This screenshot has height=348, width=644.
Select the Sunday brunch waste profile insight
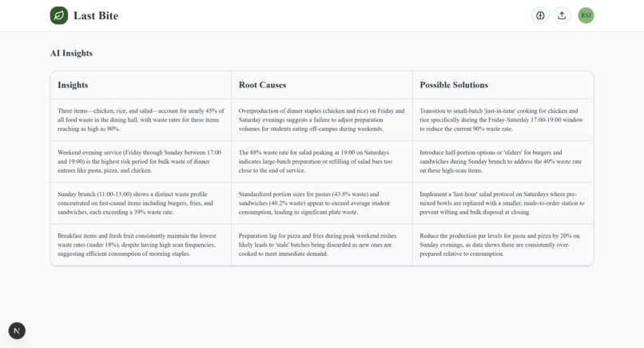point(141,202)
